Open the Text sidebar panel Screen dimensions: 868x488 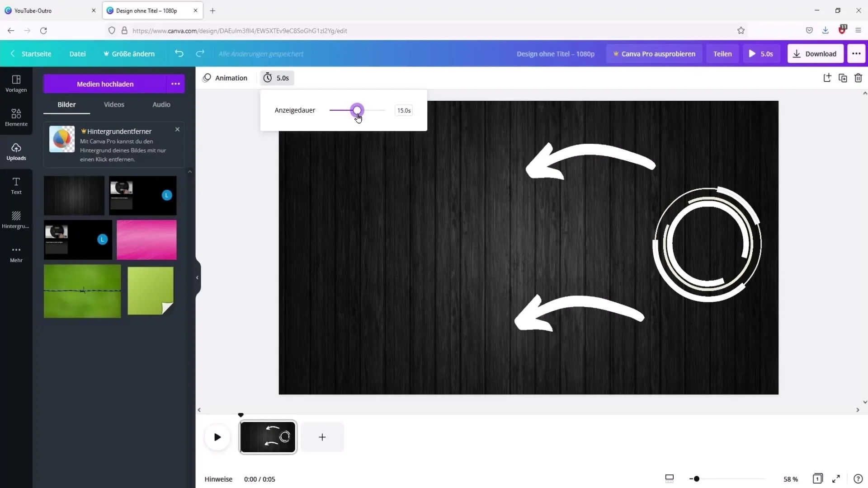16,186
